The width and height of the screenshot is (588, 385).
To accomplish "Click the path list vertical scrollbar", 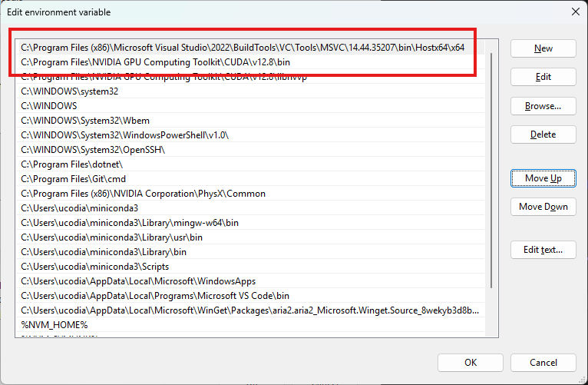I will click(491, 169).
